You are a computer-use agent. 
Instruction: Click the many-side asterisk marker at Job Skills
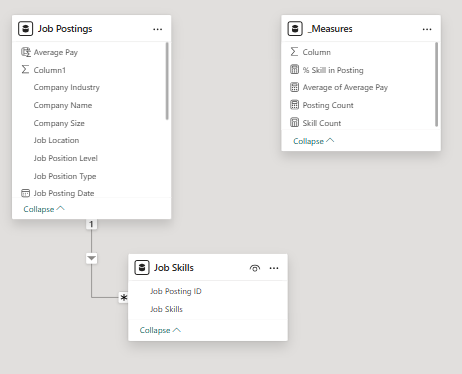(x=124, y=298)
